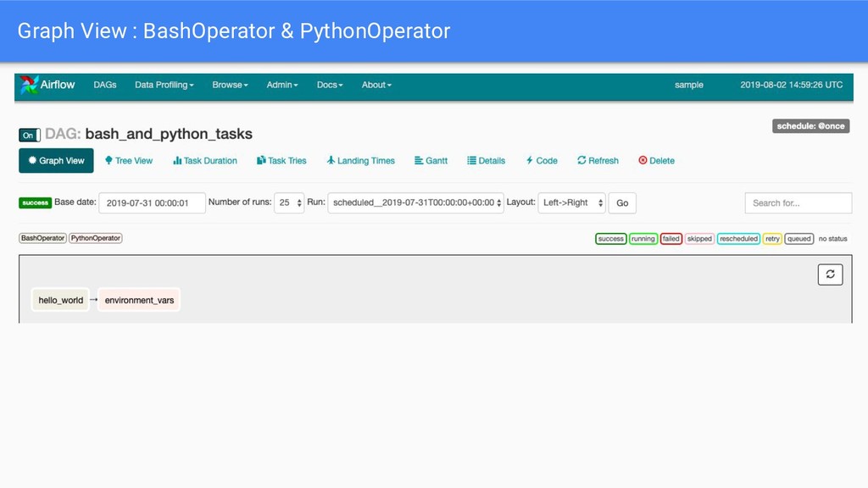Open the Details tab

pyautogui.click(x=486, y=160)
